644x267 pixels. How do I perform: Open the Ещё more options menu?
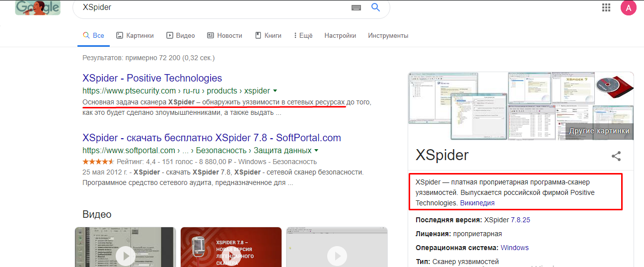(303, 36)
